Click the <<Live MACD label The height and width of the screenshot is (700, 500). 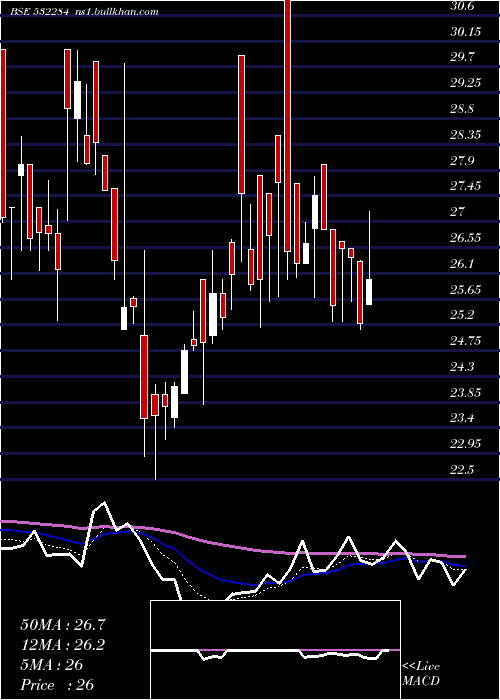pyautogui.click(x=421, y=673)
